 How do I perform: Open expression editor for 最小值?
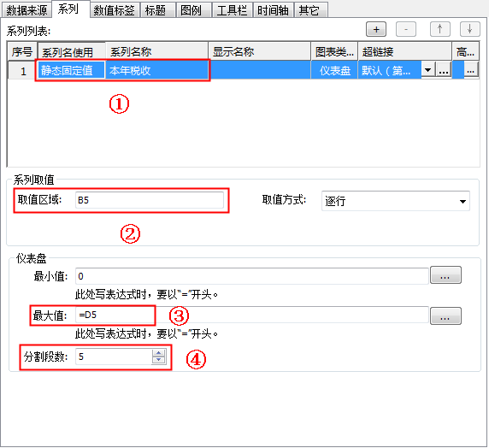pos(445,275)
